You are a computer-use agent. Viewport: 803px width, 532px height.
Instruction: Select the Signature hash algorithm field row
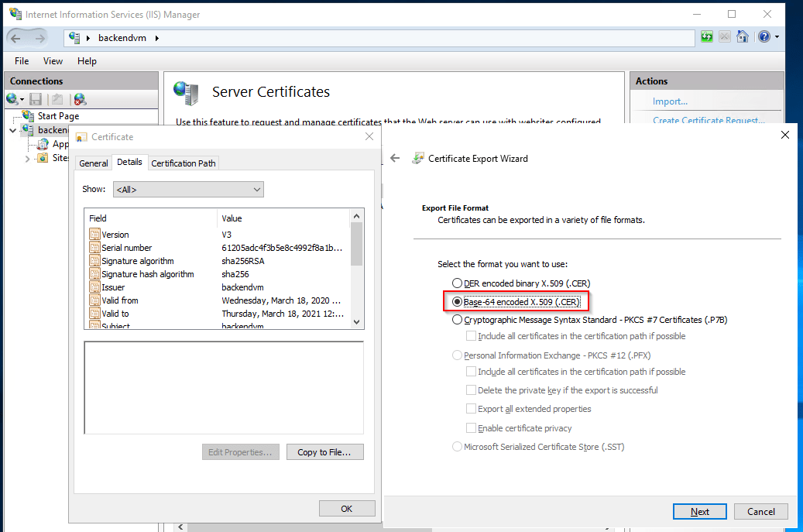(218, 274)
